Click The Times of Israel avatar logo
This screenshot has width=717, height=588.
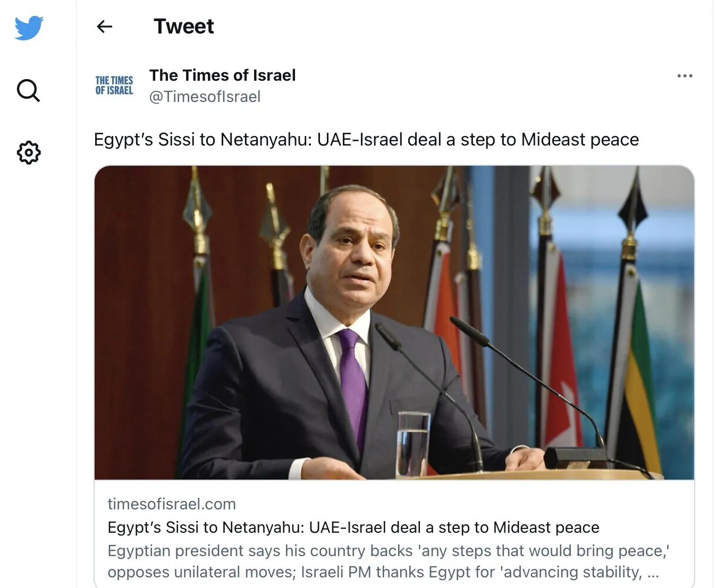pyautogui.click(x=114, y=86)
